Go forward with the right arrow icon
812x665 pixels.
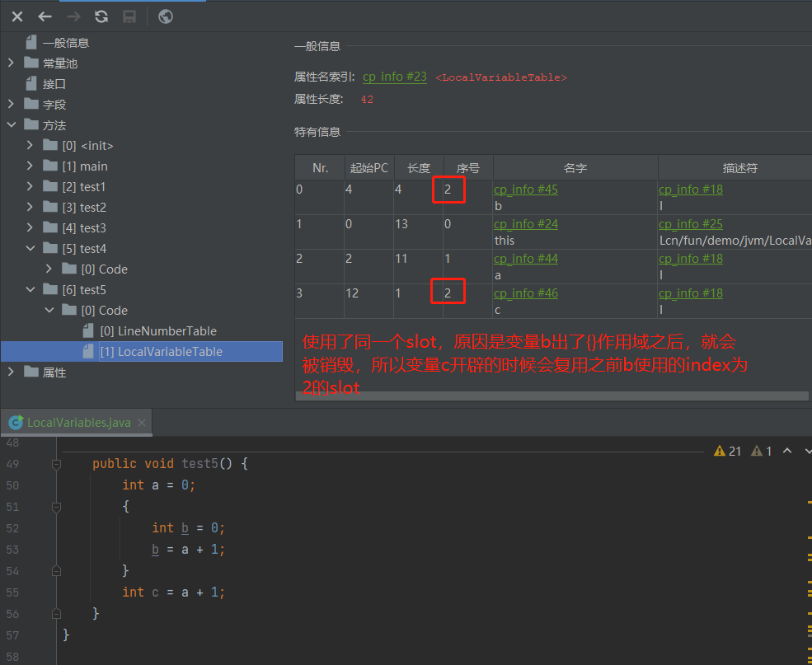click(73, 16)
